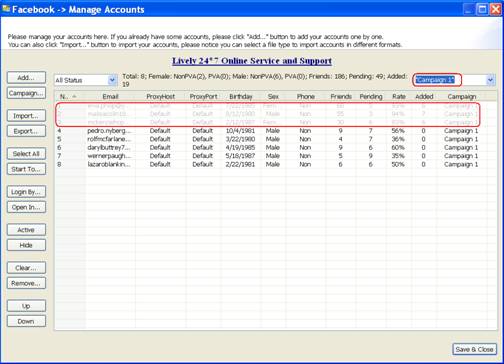Click birthday cell 5/18/1987
The width and height of the screenshot is (504, 364).
(x=240, y=156)
